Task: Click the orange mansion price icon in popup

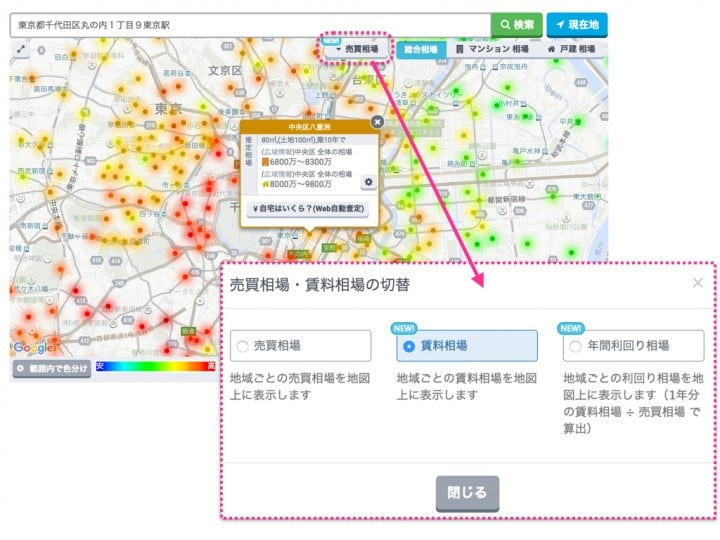Action: (266, 161)
